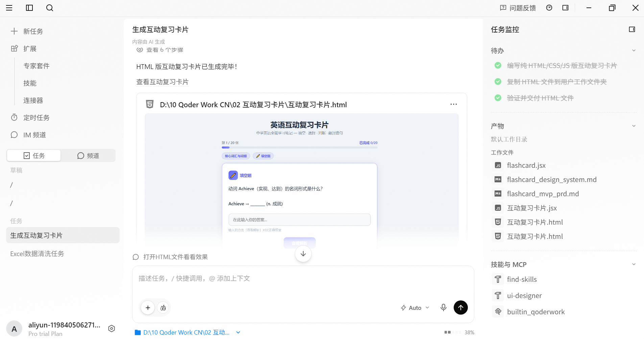Click the account settings hexagon icon
The width and height of the screenshot is (644, 341).
(x=112, y=328)
